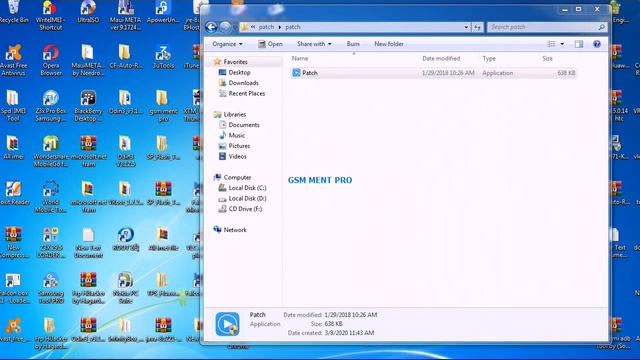Open the view options dropdown arrow
The image size is (640, 360).
[562, 44]
